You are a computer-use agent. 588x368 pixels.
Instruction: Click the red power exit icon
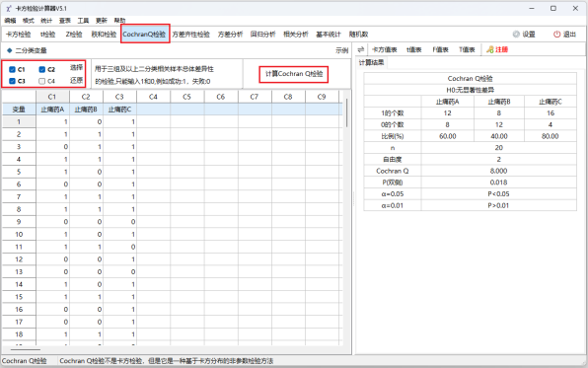556,35
